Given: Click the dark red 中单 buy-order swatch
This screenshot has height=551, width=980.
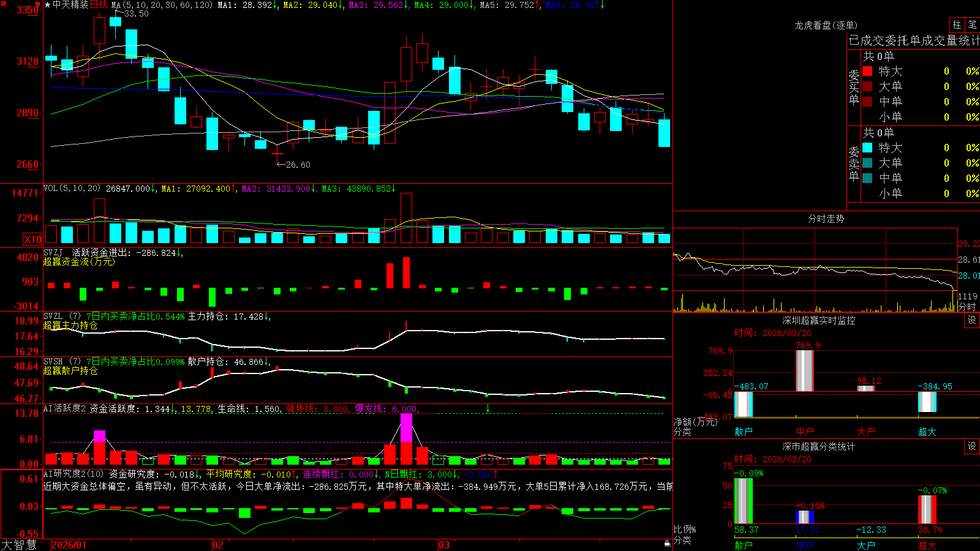Looking at the screenshot, I should tap(867, 102).
